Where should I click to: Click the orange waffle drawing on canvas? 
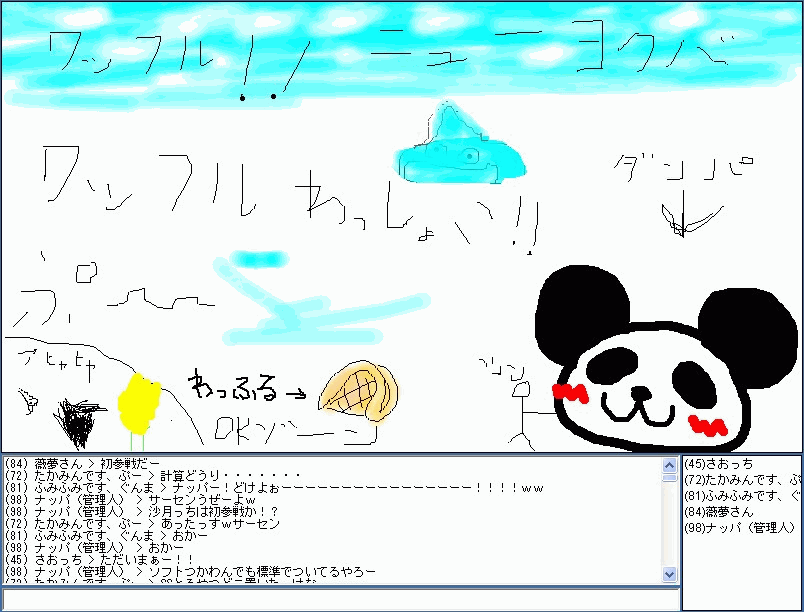click(x=358, y=392)
